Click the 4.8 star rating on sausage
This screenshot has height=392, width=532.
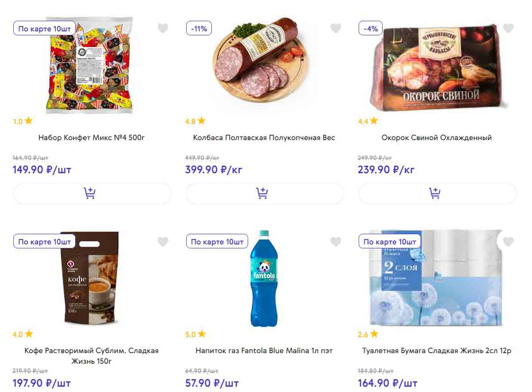[195, 121]
